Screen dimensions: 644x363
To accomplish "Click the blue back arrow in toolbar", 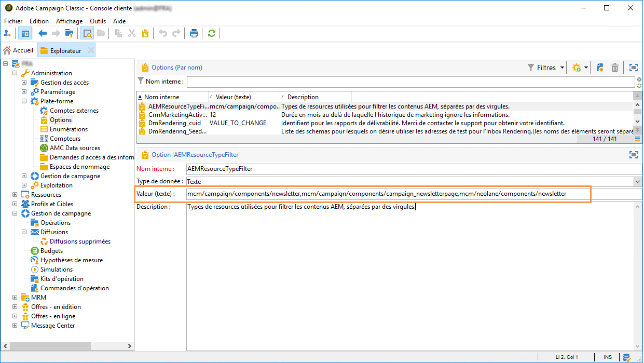I will pyautogui.click(x=43, y=33).
